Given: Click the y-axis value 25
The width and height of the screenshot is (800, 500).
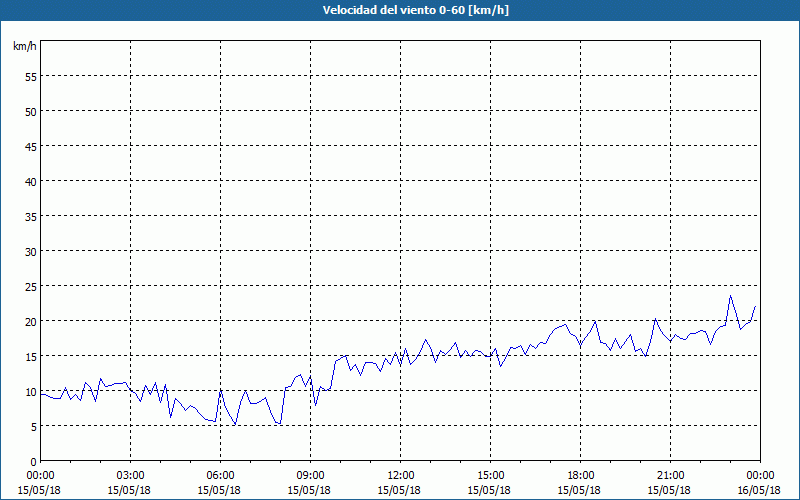Looking at the screenshot, I should [31, 287].
